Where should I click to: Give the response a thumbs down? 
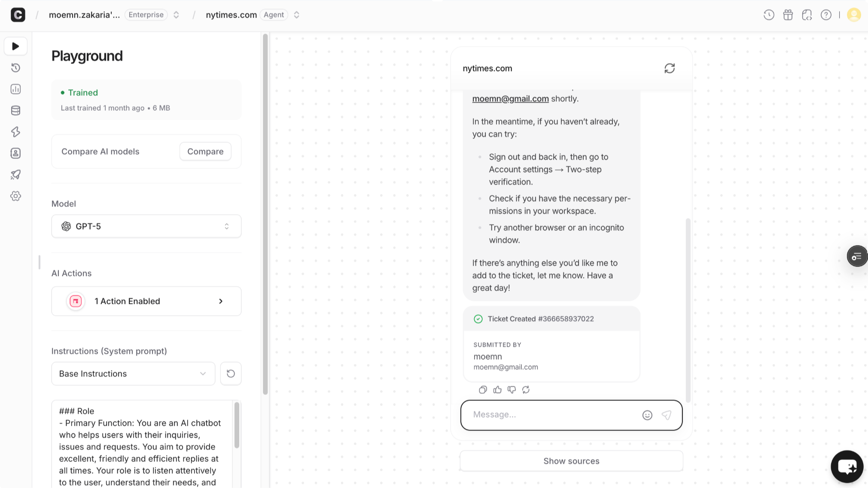[x=512, y=390]
